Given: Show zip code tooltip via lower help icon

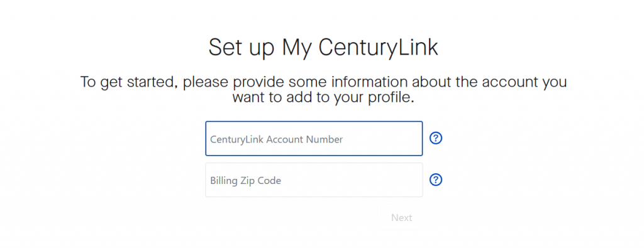Looking at the screenshot, I should click(x=435, y=180).
